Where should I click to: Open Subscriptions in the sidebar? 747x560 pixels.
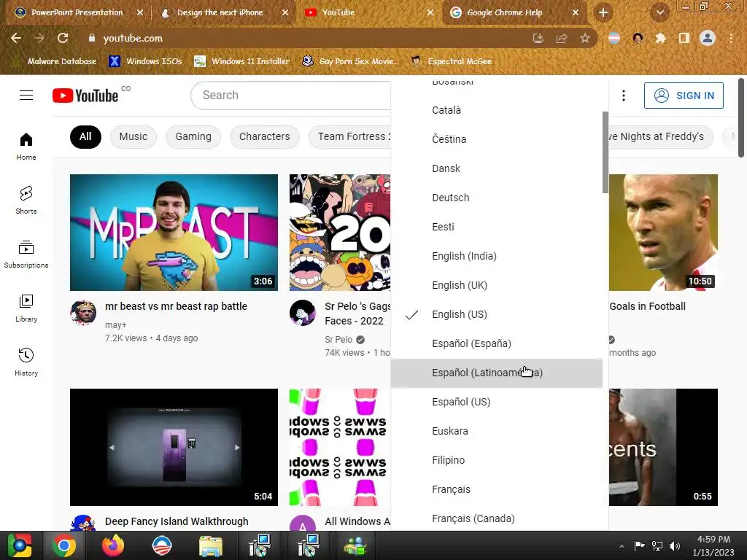click(x=26, y=254)
